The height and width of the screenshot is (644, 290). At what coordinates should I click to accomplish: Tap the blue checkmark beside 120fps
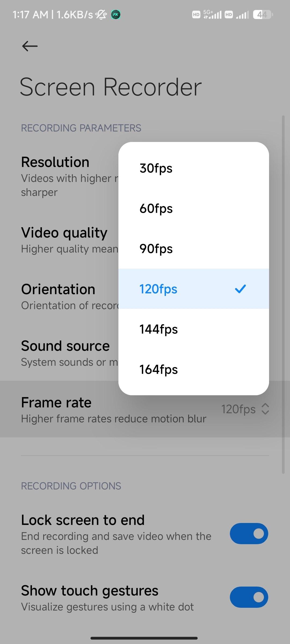pos(240,289)
